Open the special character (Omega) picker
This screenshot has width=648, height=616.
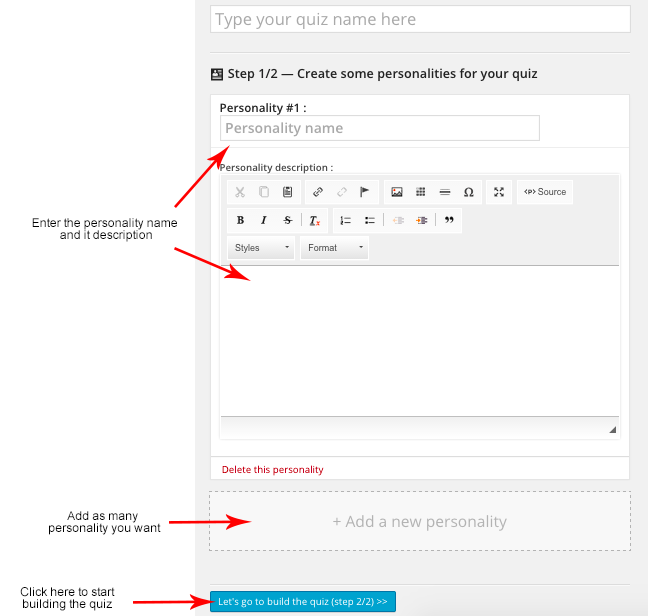click(468, 192)
